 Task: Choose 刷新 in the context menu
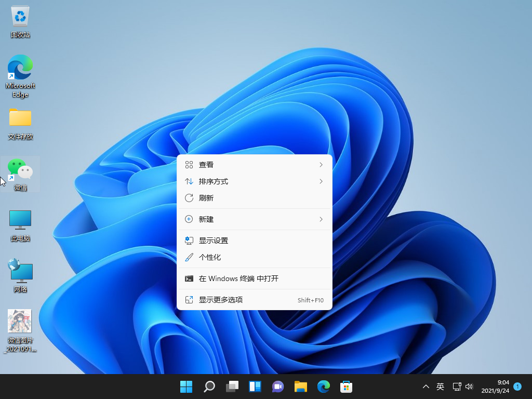254,198
